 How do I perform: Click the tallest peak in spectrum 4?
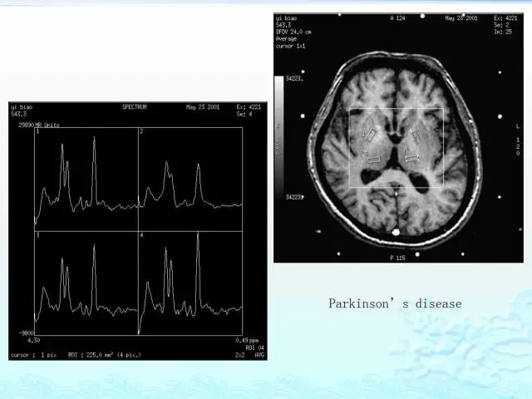click(198, 234)
